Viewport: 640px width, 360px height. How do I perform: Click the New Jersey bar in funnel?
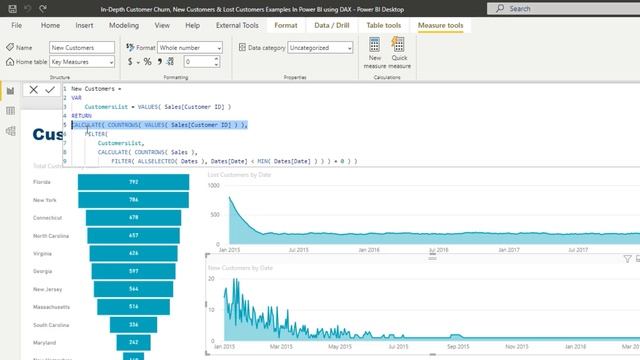point(133,289)
